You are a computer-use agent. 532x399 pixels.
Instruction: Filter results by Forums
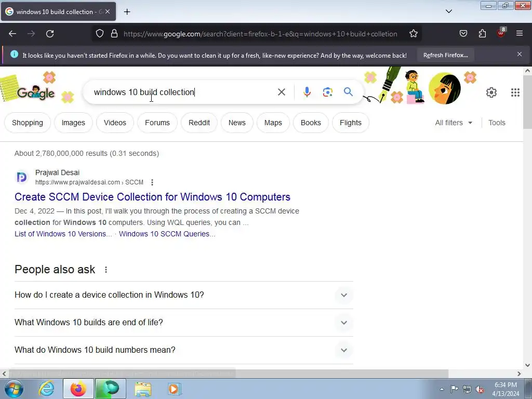pyautogui.click(x=157, y=123)
